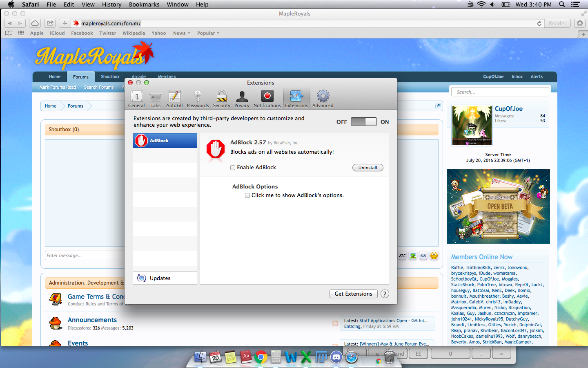Click the OPEN BETA banner image
The width and height of the screenshot is (588, 368).
point(499,206)
